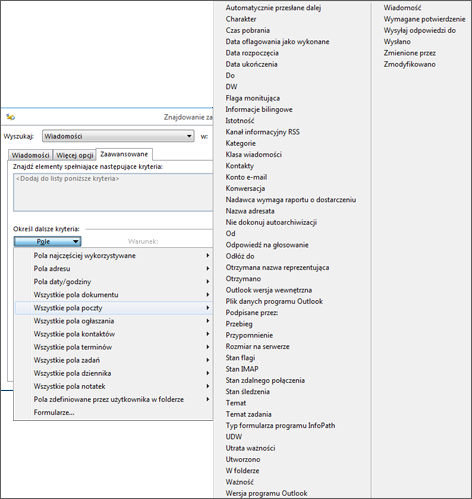This screenshot has width=472, height=499.
Task: Choose Automatycznie przesłane dalej field
Action: (x=273, y=8)
